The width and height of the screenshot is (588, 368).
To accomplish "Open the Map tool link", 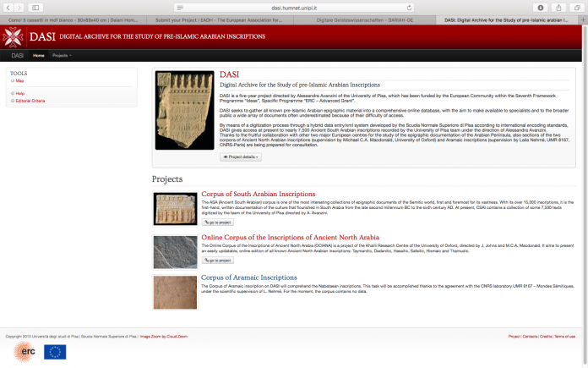I will click(x=19, y=80).
